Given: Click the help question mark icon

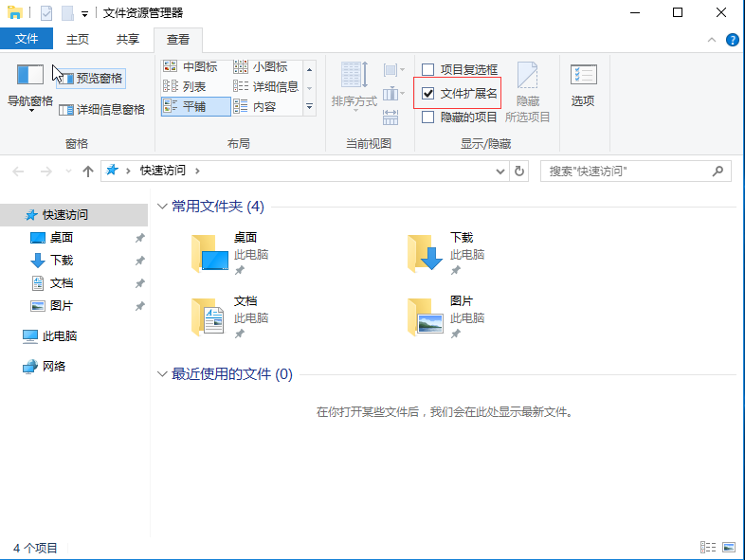Looking at the screenshot, I should 733,40.
